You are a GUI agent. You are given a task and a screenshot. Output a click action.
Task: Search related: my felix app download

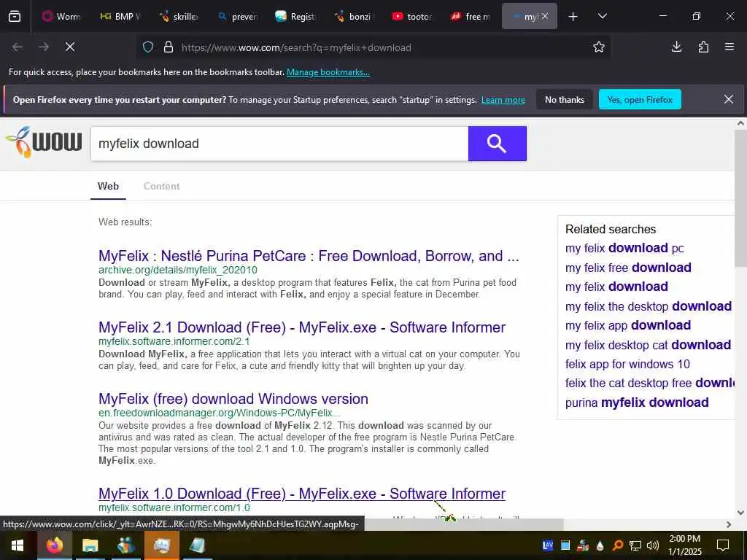coord(628,325)
